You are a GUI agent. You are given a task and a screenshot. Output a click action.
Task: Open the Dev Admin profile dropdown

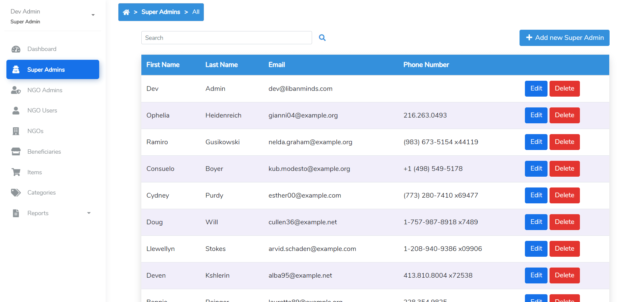tap(93, 15)
